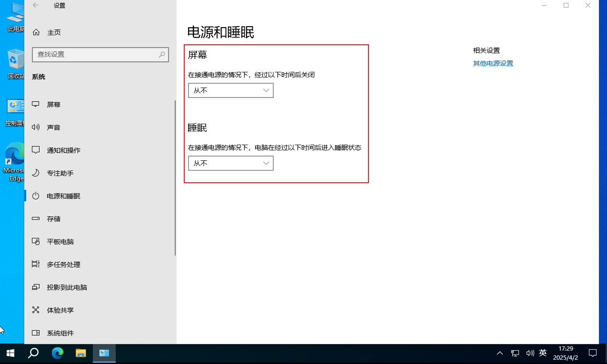Launch Edge from the taskbar
Image resolution: width=607 pixels, height=364 pixels.
[58, 353]
